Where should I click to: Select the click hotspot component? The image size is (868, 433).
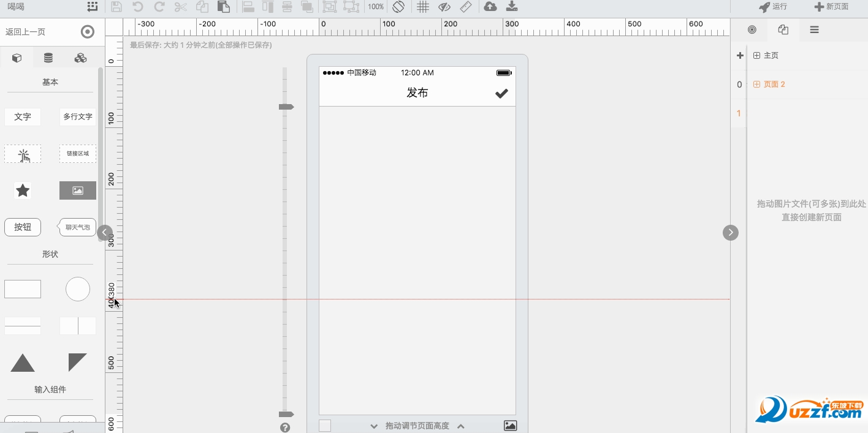coord(23,154)
